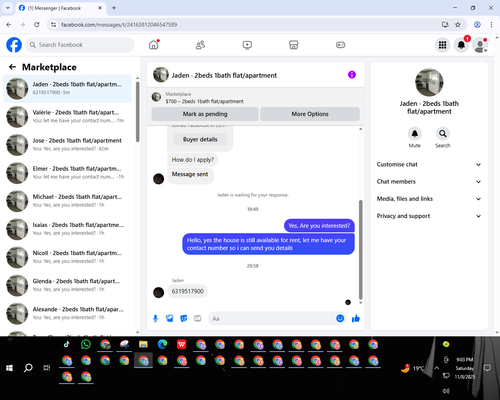The image size is (500, 400).
Task: Expand the Chat members section
Action: point(429,182)
